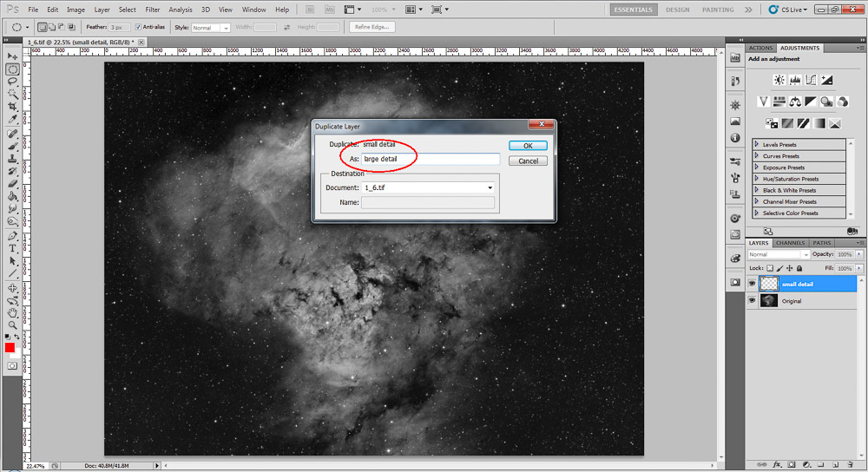Viewport: 868px width, 472px height.
Task: Select the Brush tool
Action: (x=12, y=147)
